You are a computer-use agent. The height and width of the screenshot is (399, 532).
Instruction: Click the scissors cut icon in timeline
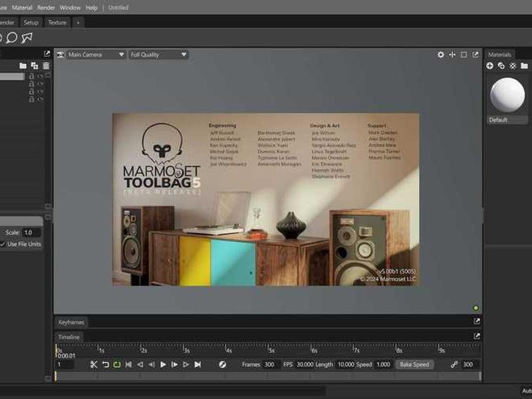(94, 364)
